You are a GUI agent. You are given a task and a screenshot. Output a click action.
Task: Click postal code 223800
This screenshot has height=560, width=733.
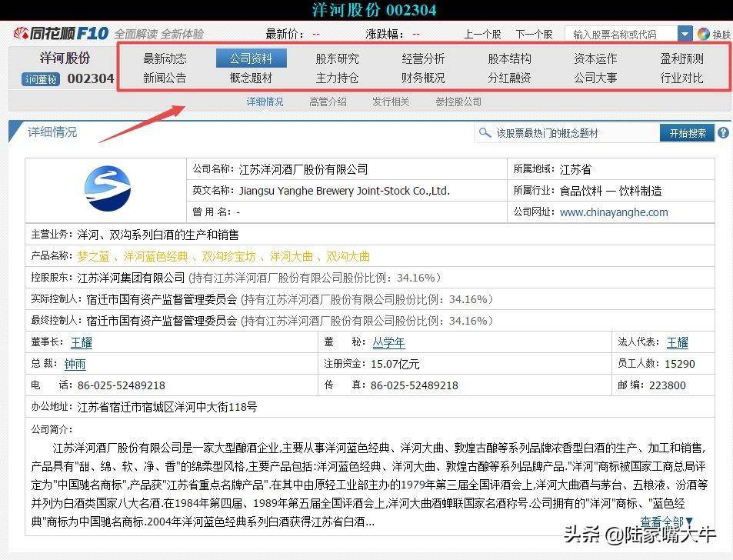(x=667, y=385)
